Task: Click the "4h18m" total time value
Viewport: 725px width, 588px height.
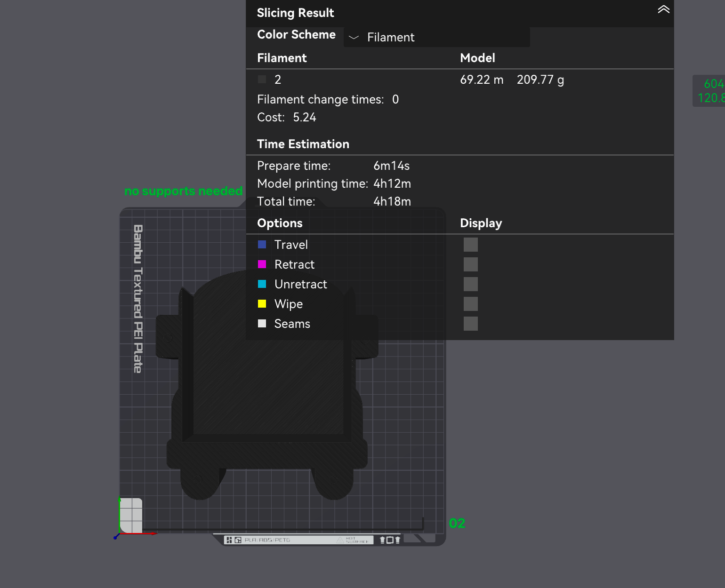Action: coord(392,201)
